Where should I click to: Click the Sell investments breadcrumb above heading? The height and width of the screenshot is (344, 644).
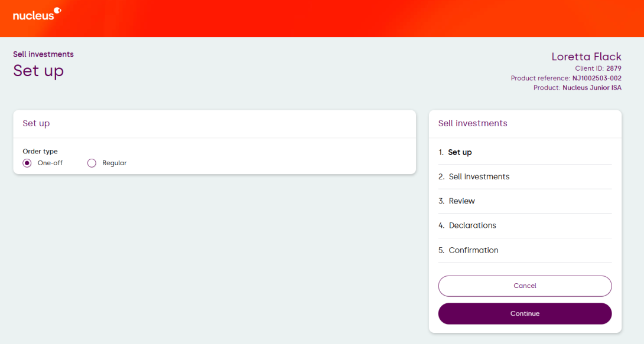[x=43, y=54]
